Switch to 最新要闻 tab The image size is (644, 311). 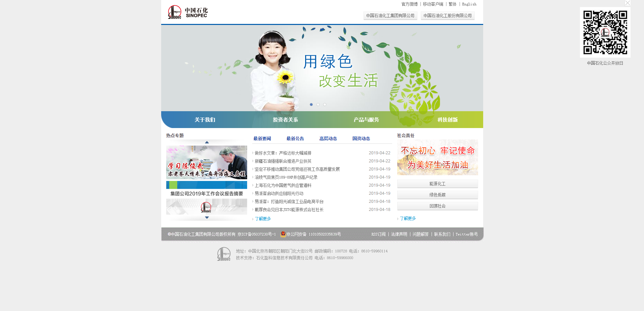click(262, 138)
